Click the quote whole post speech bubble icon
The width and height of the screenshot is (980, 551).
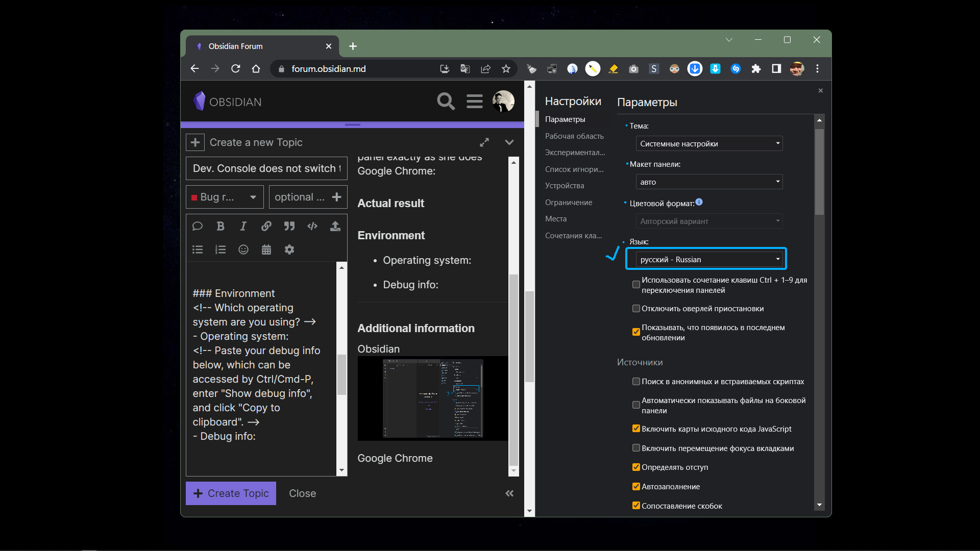(x=198, y=226)
